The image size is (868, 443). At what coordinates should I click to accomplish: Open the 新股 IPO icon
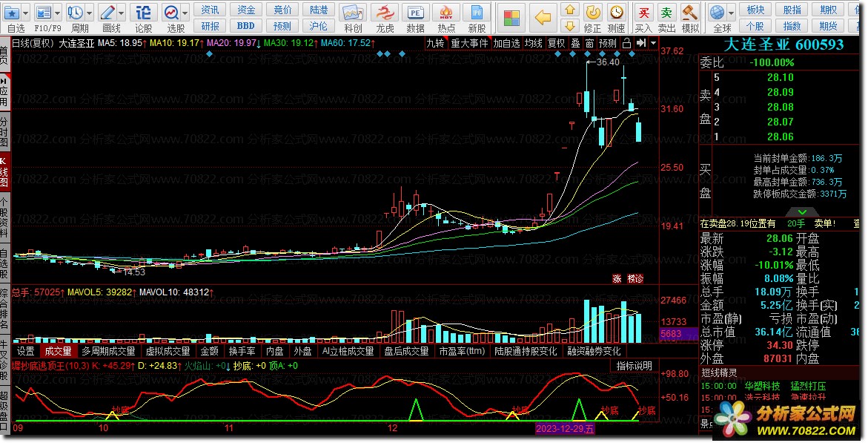click(x=477, y=12)
